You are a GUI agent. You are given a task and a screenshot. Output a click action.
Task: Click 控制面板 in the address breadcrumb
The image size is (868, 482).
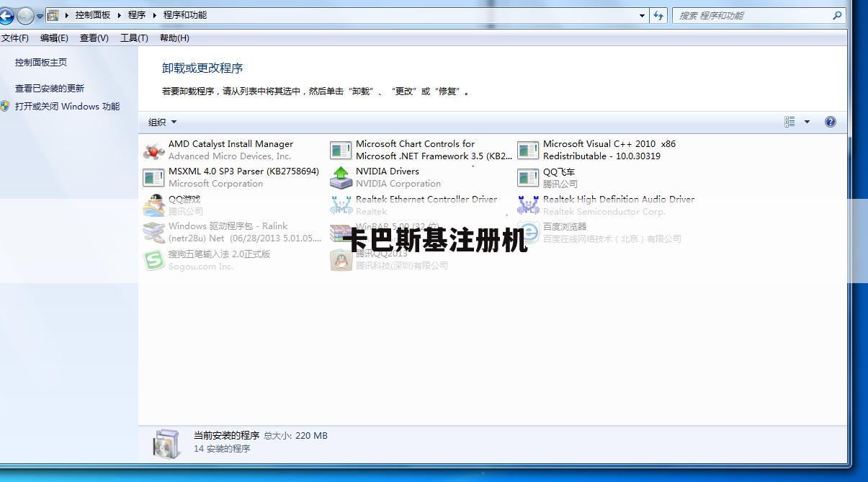tap(93, 15)
